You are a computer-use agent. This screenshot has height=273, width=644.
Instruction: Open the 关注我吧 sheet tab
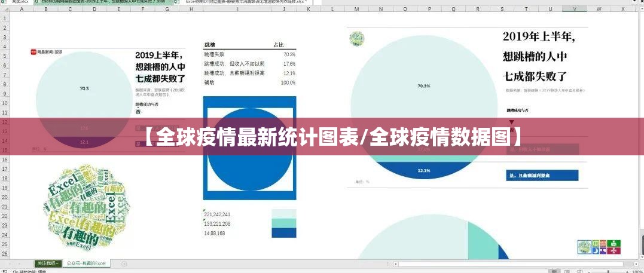[x=47, y=263]
